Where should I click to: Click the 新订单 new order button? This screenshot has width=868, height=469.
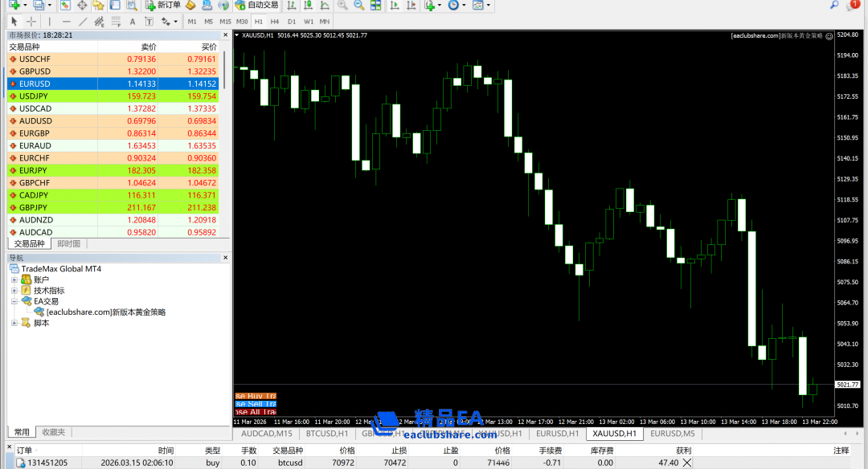click(162, 6)
